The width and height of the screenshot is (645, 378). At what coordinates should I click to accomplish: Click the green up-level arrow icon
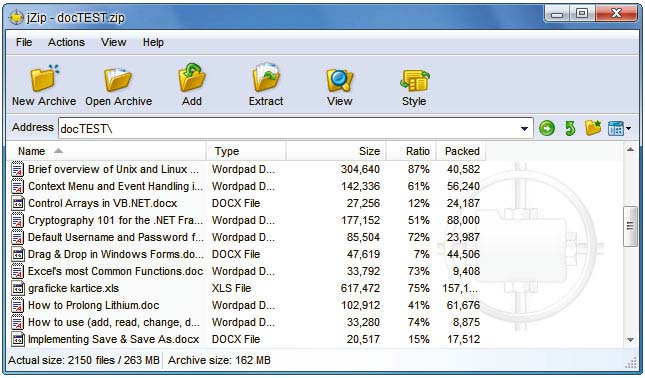(570, 128)
